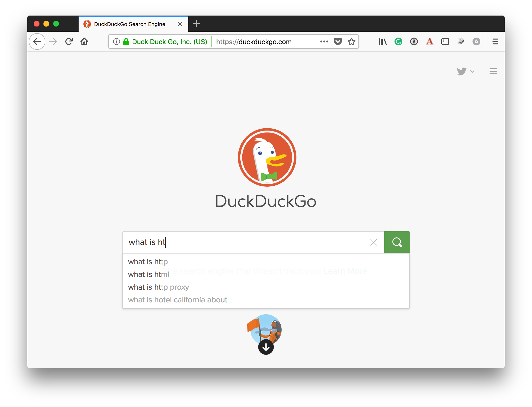
Task: Select suggestion 'what is html'
Action: pyautogui.click(x=266, y=275)
